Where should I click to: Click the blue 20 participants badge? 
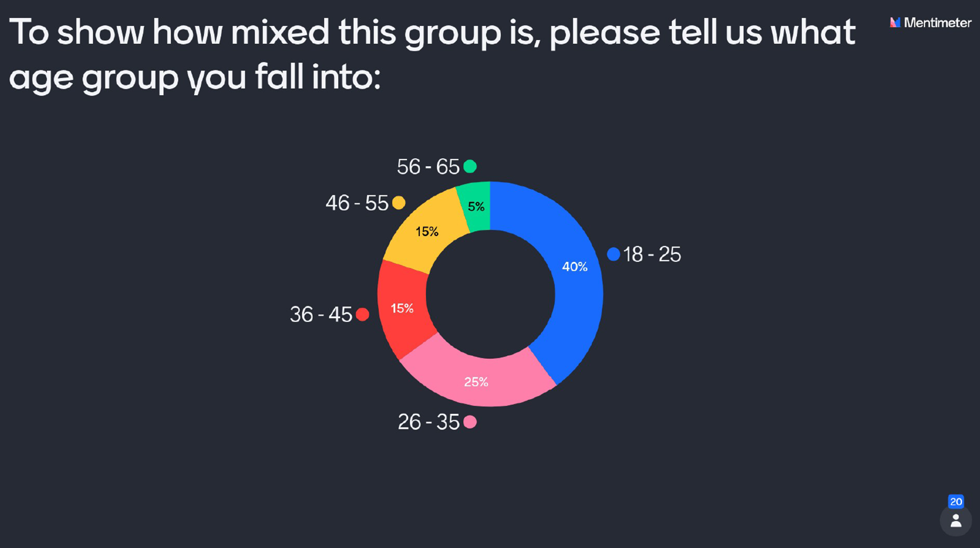coord(955,502)
